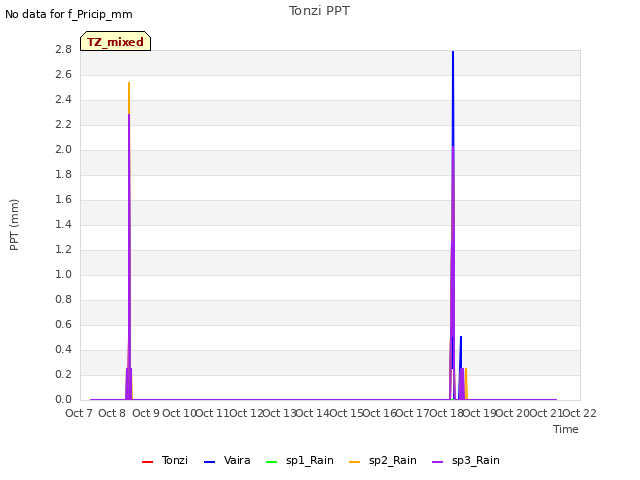This screenshot has height=480, width=640.
Task: Click the 1.0 y-axis tick label
Action: click(64, 274)
